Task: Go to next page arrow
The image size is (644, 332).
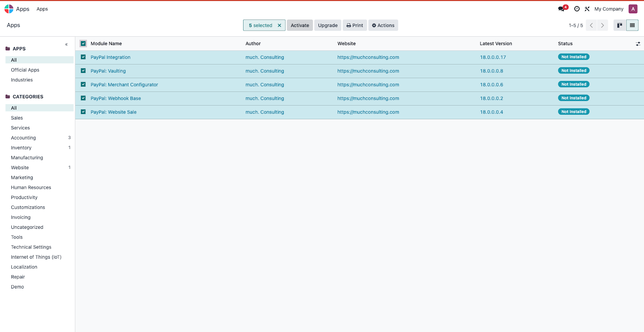Action: coord(603,25)
